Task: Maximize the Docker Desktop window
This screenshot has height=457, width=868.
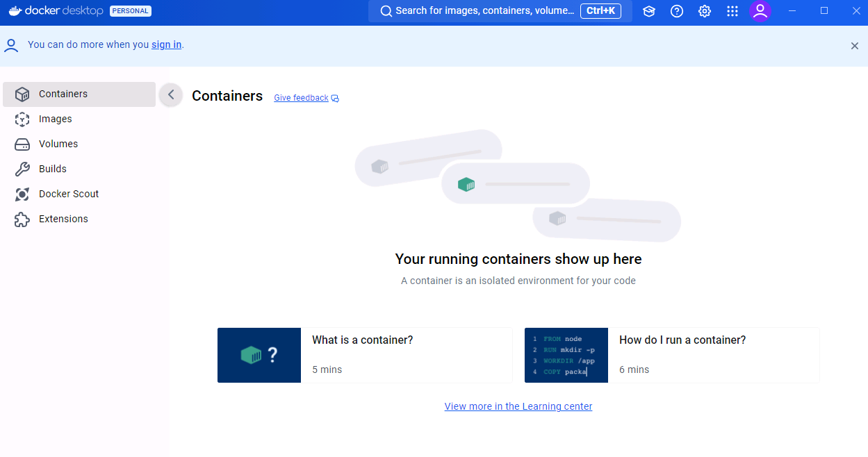Action: pos(824,11)
